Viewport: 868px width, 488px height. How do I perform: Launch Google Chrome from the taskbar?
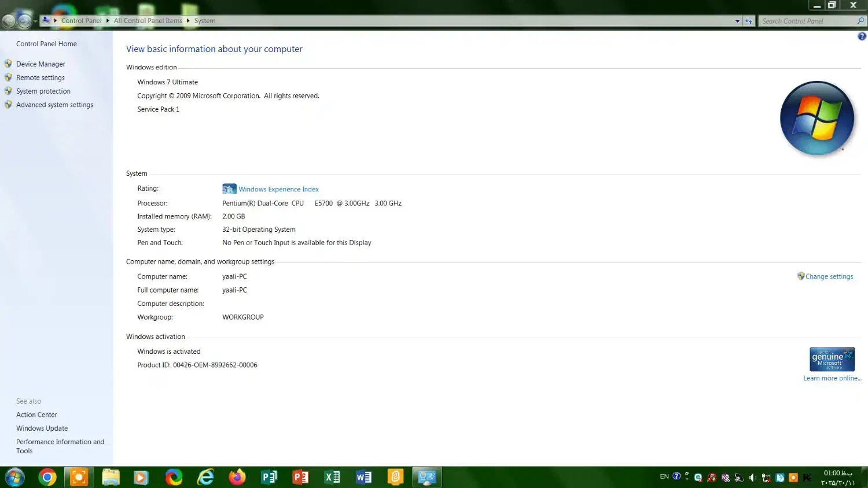coord(47,477)
